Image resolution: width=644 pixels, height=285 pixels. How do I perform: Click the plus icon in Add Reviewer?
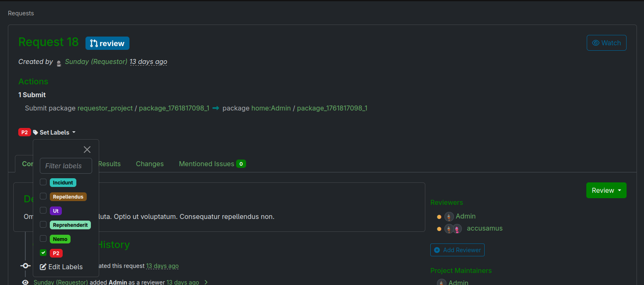437,250
